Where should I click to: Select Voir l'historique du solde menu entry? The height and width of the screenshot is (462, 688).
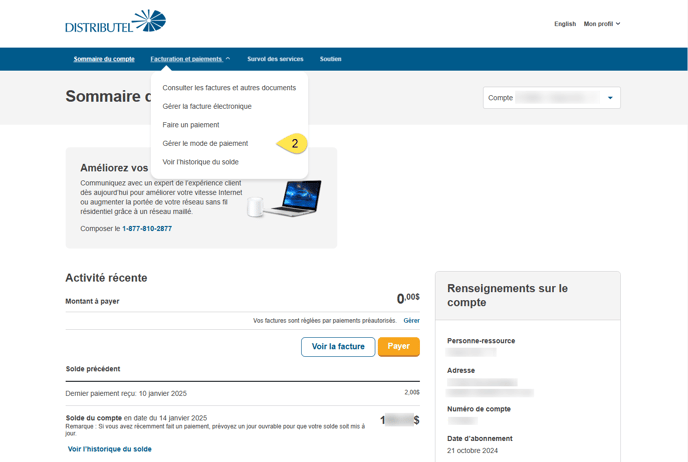(x=200, y=162)
